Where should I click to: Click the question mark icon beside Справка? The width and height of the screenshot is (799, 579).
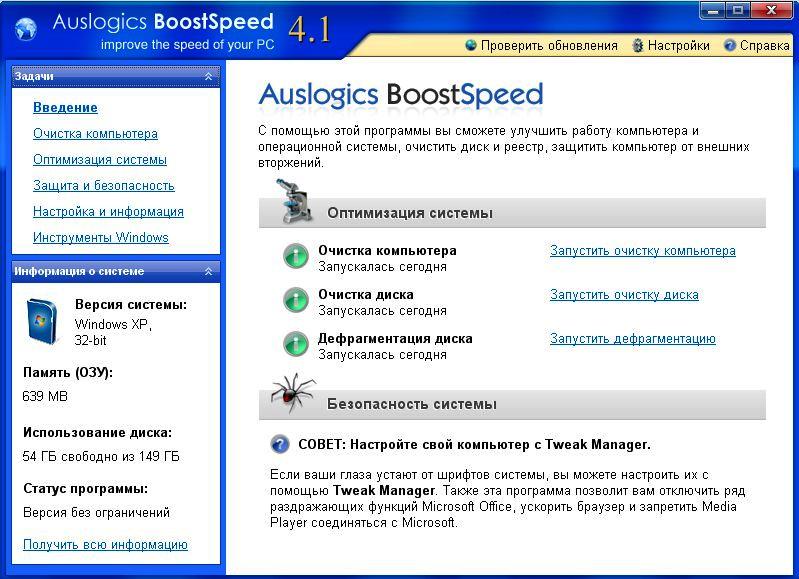[x=730, y=45]
